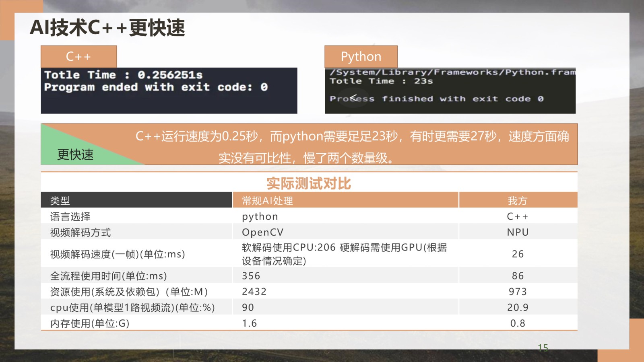Click the OpenCV table cell
Screen dimensions: 644x362
click(x=262, y=232)
